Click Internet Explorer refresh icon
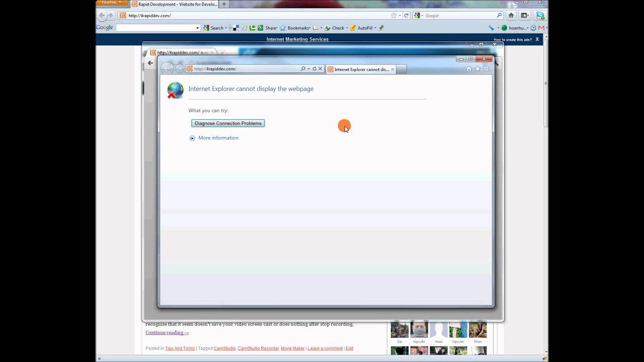644x362 pixels. coord(314,69)
